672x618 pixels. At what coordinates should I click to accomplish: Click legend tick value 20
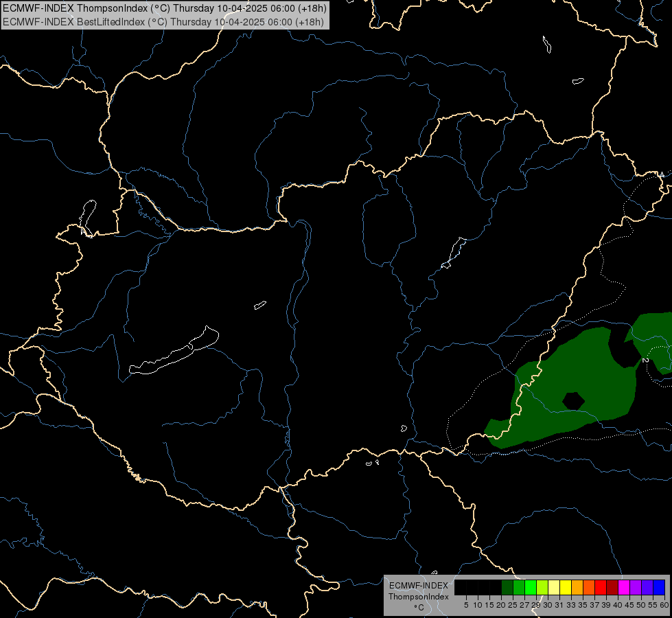501,605
